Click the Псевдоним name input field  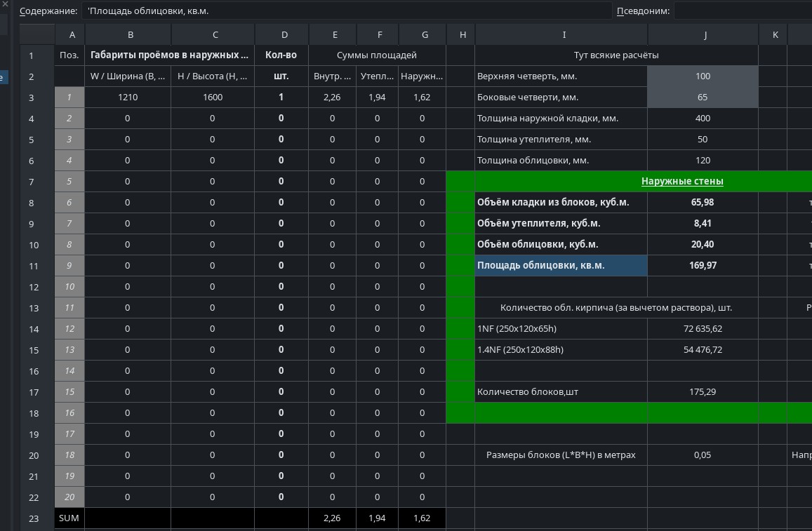pos(743,11)
